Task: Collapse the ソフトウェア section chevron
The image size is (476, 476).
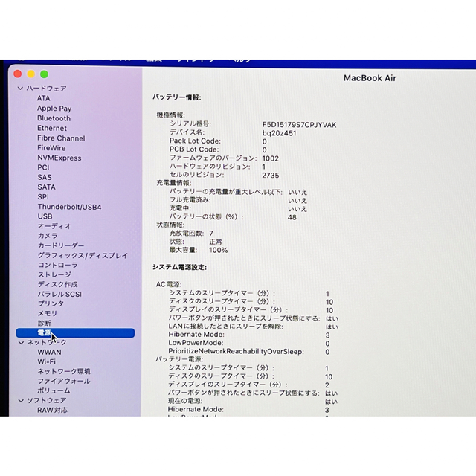Action: pyautogui.click(x=21, y=401)
